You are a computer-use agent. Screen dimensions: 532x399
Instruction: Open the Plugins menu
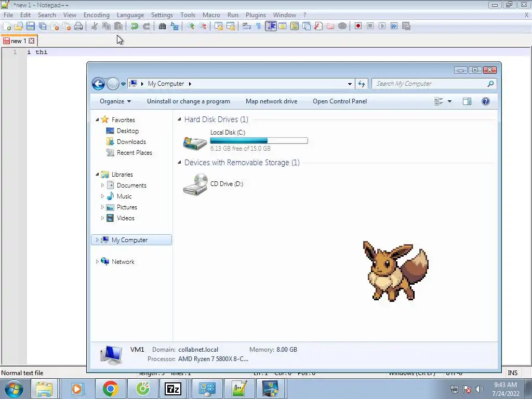point(256,15)
